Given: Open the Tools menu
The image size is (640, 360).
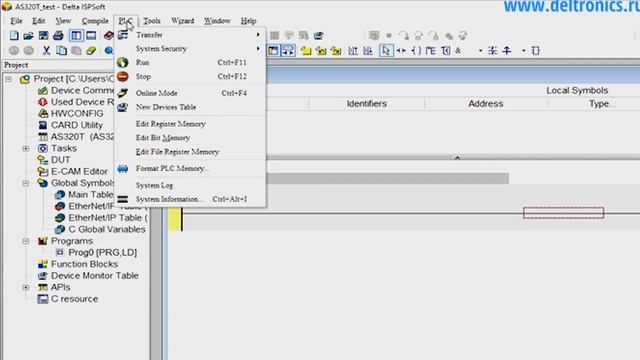Looking at the screenshot, I should 152,21.
